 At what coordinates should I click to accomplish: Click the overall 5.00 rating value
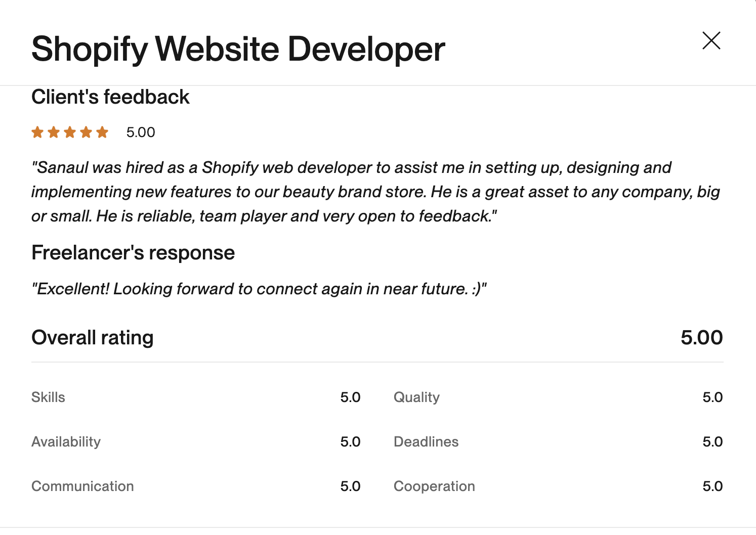click(701, 337)
